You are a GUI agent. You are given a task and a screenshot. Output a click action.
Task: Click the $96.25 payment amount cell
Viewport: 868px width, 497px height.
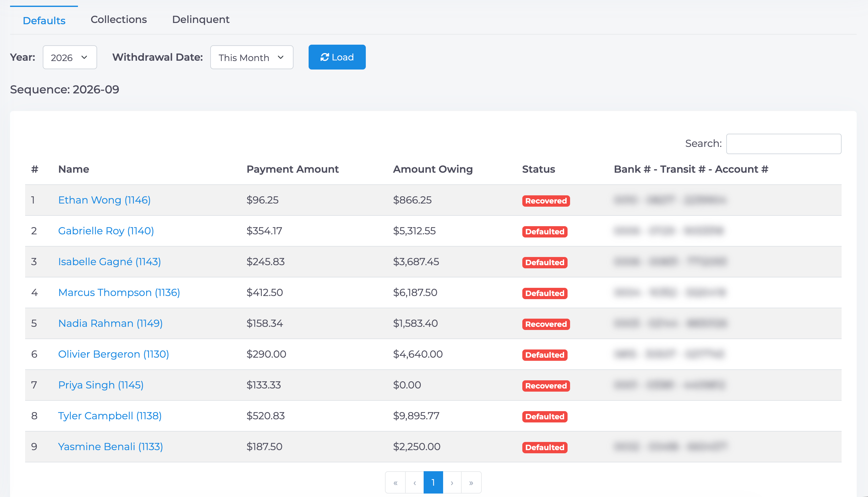pos(262,200)
